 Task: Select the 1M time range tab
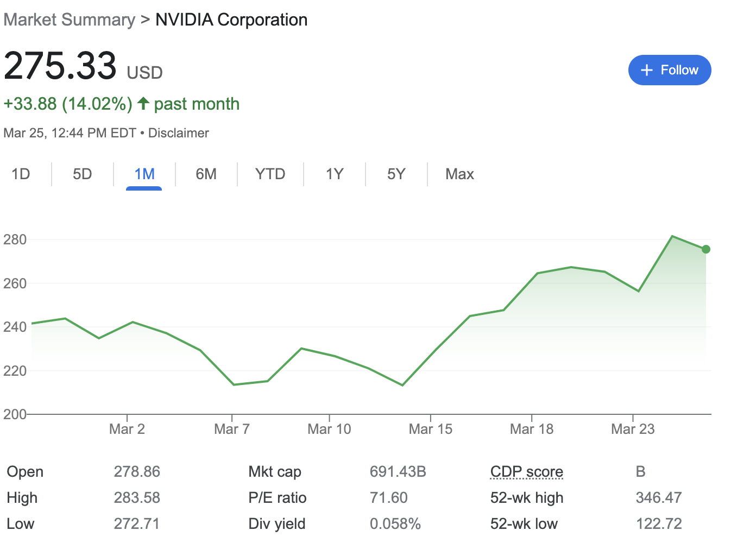(x=144, y=174)
